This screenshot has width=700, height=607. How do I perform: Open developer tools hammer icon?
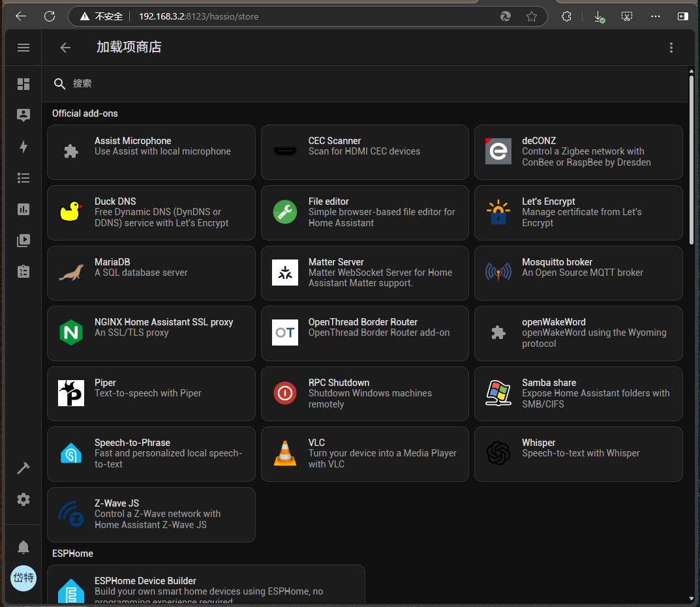click(23, 468)
